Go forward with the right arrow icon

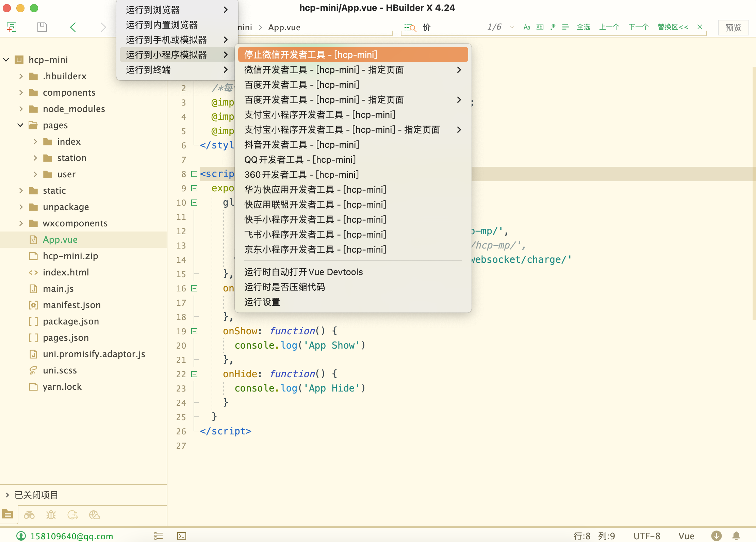click(103, 27)
